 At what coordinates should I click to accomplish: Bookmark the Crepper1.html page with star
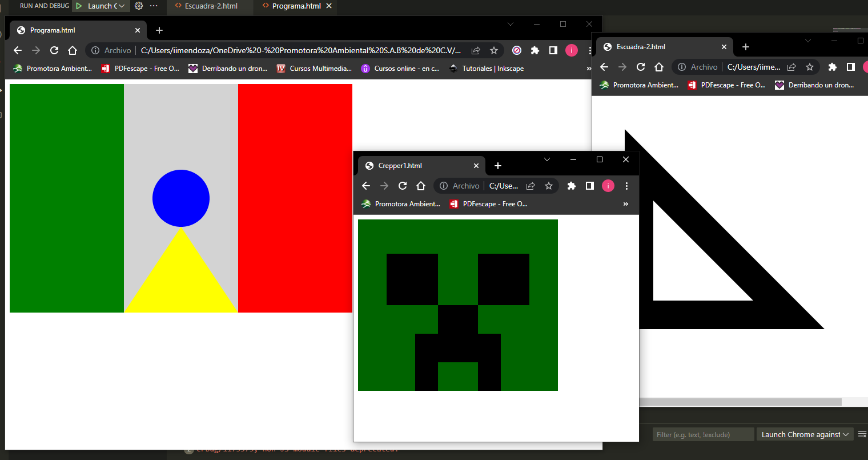[549, 186]
